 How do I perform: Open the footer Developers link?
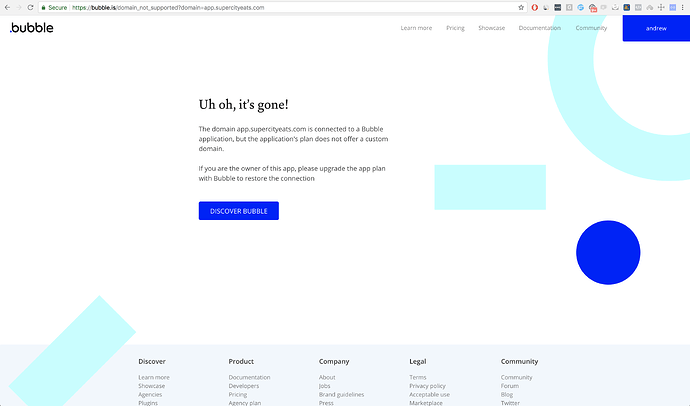(243, 386)
